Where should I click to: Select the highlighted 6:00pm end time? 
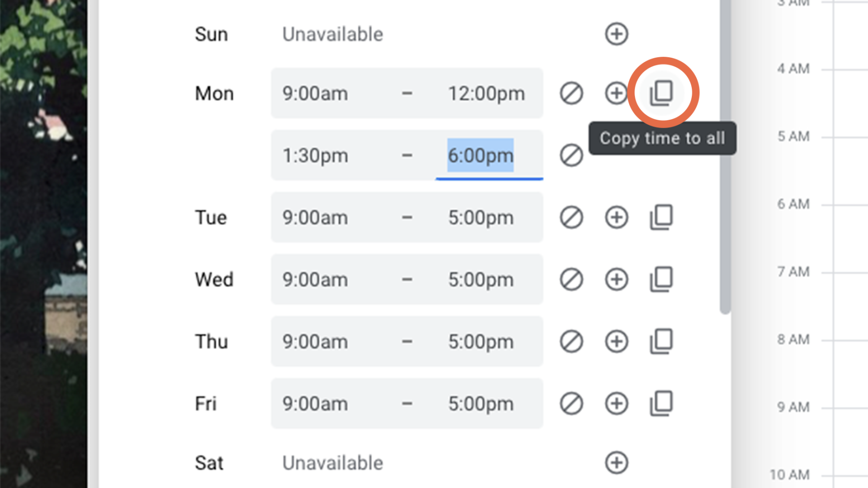click(480, 155)
